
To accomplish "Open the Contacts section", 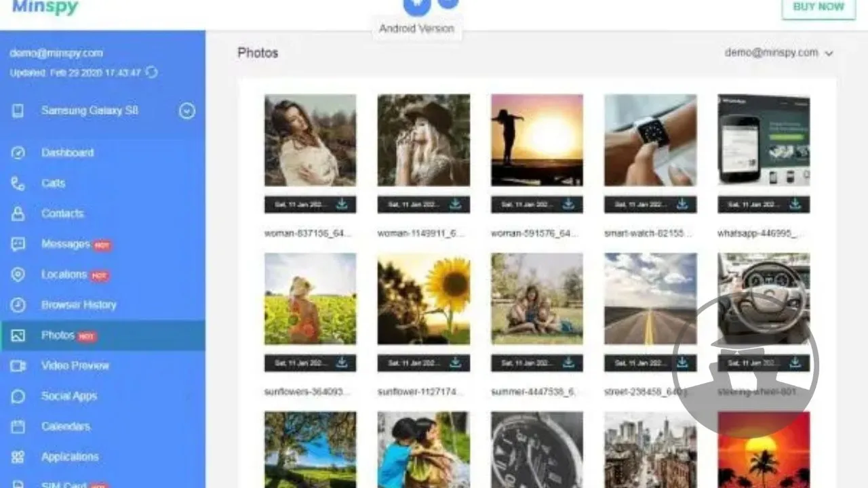I will pos(62,213).
